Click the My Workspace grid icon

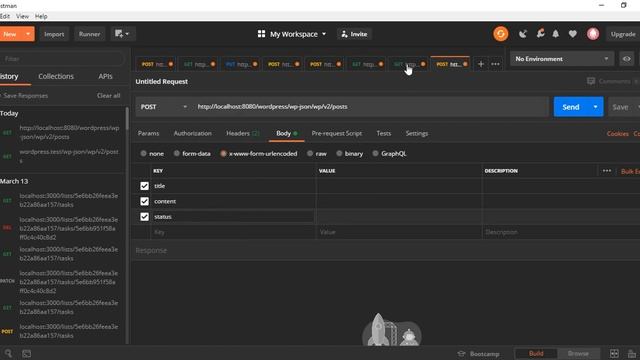pyautogui.click(x=261, y=34)
